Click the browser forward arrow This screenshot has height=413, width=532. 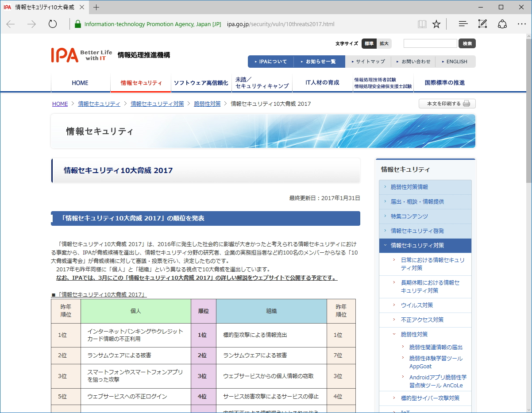31,24
